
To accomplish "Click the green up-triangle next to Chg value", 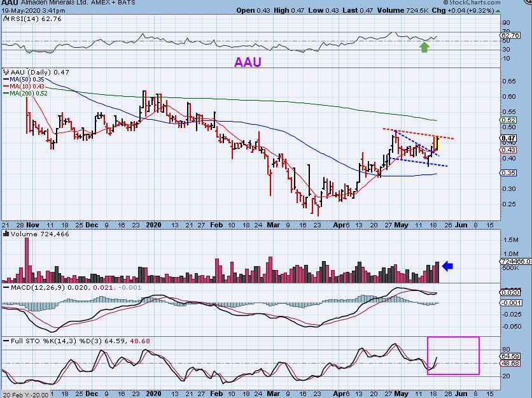I will 498,11.
